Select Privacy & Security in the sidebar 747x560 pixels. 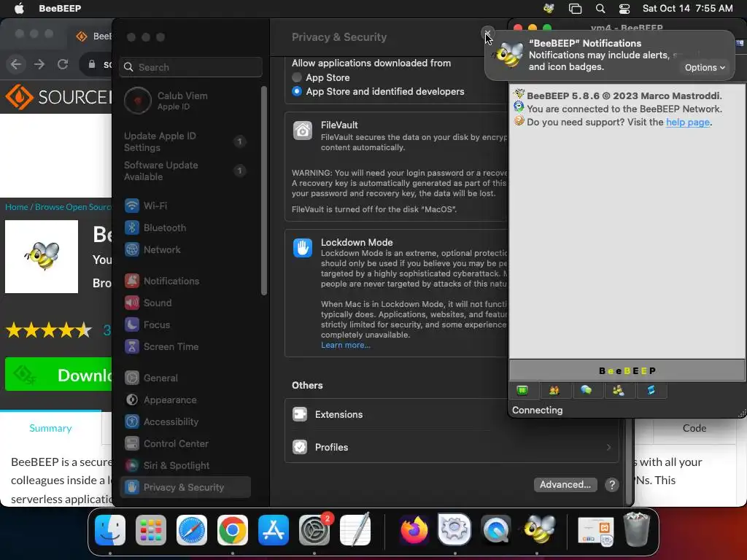coord(185,487)
